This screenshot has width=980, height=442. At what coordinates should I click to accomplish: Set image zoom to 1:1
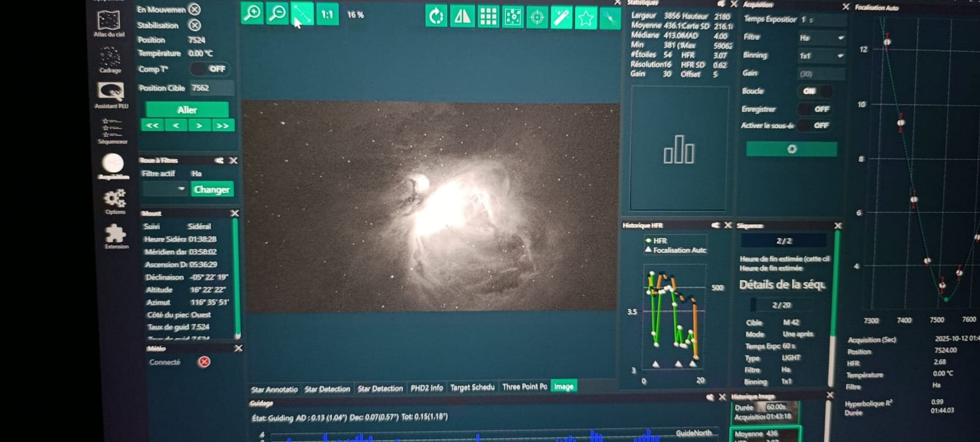click(327, 14)
